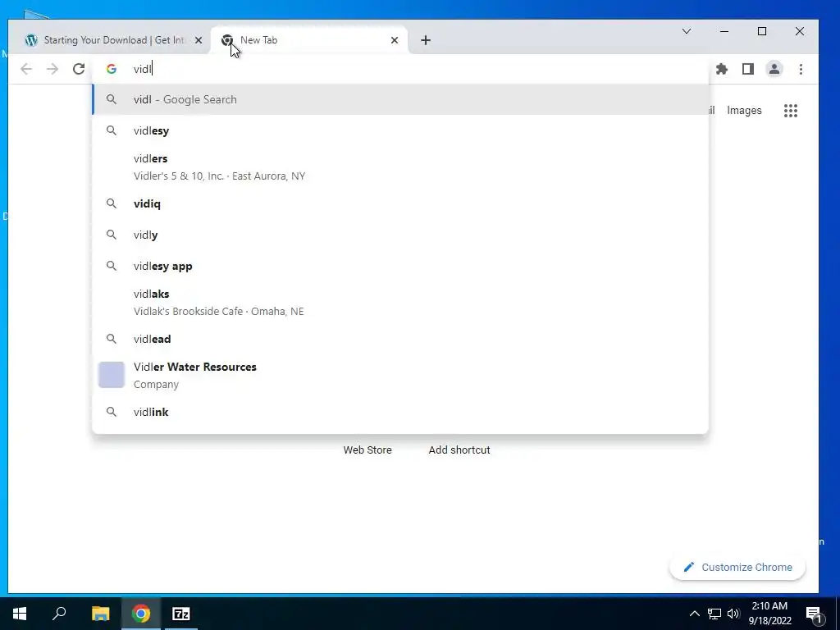The image size is (840, 630).
Task: Open the Images link
Action: click(744, 111)
